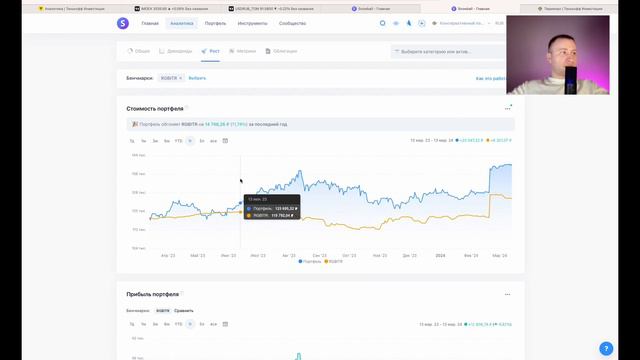The height and width of the screenshot is (360, 640).
Task: Click the info icon beside Стоимость портфеля
Action: [187, 108]
